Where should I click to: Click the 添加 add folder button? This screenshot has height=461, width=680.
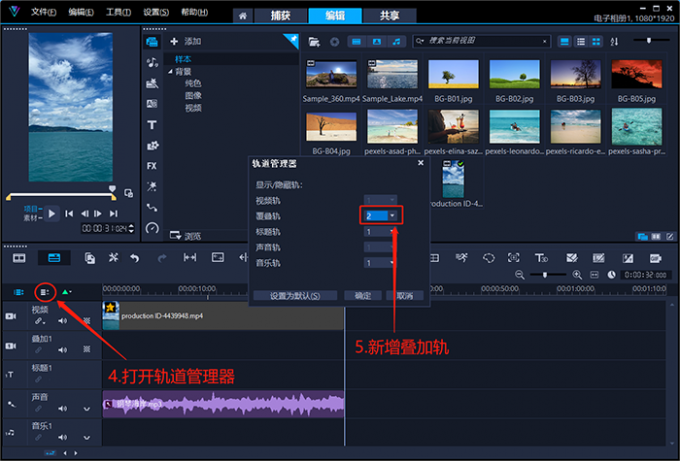pyautogui.click(x=186, y=42)
